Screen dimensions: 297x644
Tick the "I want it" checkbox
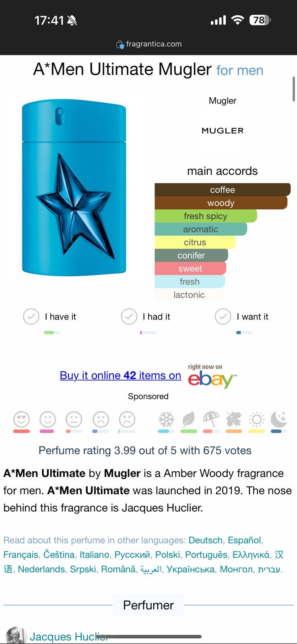pos(223,317)
